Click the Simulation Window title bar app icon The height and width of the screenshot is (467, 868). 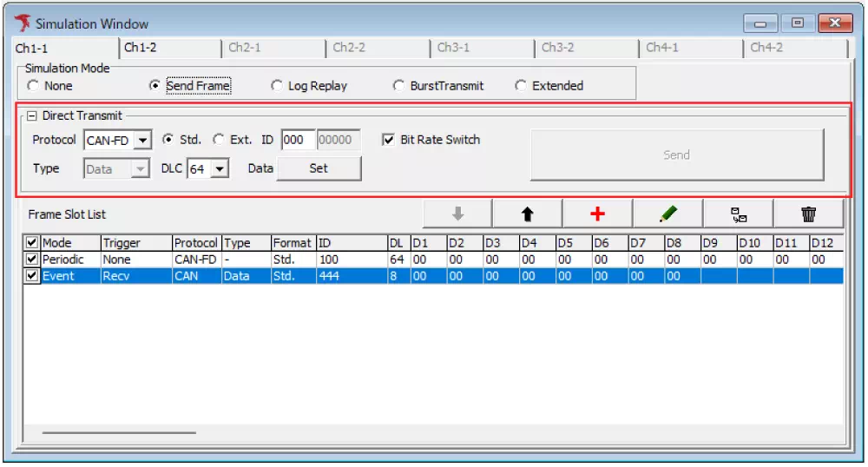click(22, 23)
